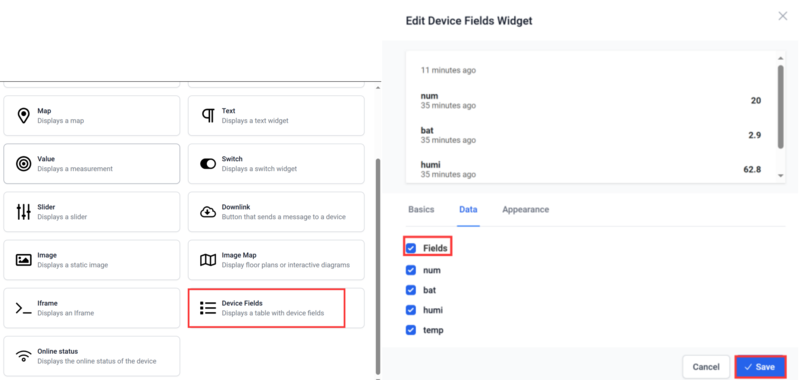Choose the Image Map icon

coord(208,260)
